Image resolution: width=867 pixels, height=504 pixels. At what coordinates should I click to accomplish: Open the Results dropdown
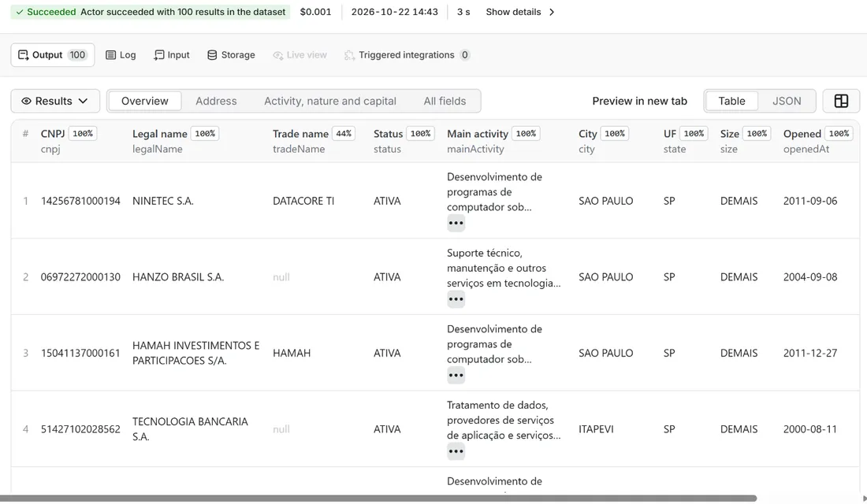(55, 101)
